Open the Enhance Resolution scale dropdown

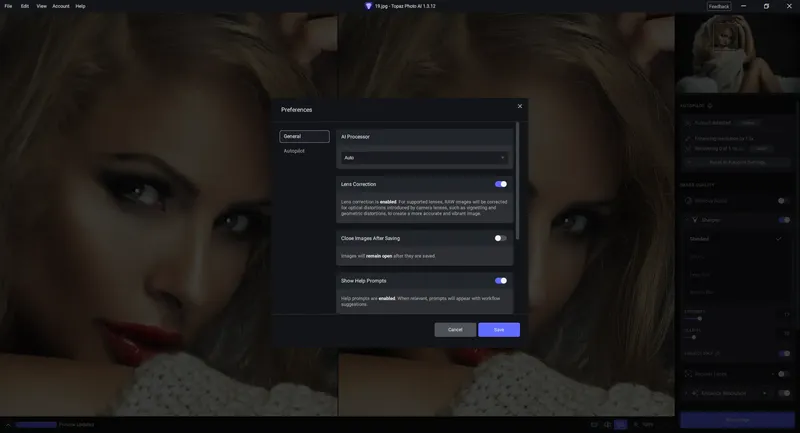[764, 393]
